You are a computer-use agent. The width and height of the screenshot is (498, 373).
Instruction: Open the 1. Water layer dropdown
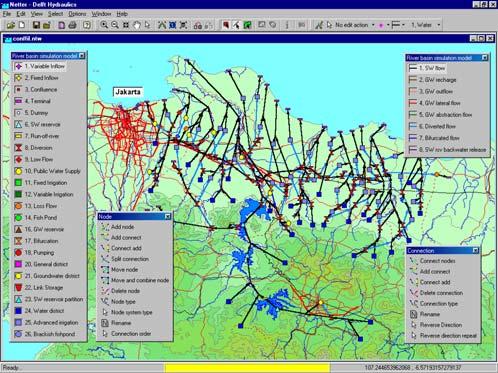pyautogui.click(x=439, y=25)
